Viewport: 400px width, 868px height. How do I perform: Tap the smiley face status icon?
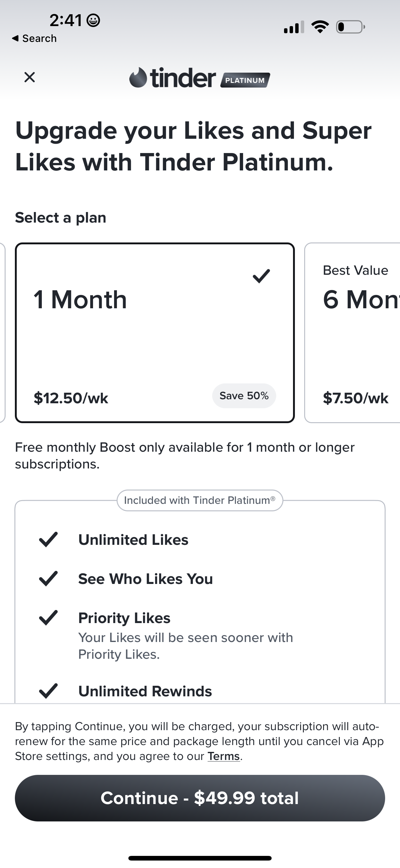coord(93,20)
